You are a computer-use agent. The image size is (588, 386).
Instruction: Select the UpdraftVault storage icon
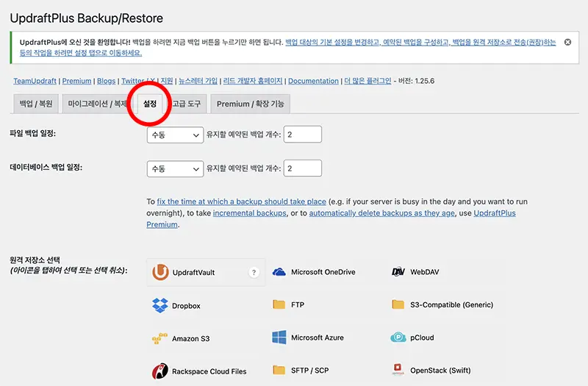coord(160,272)
